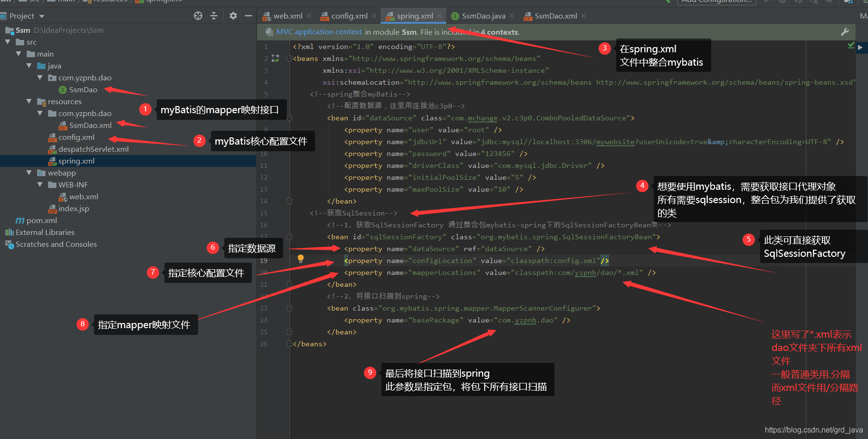Collapse the resources folder
The width and height of the screenshot is (868, 439).
tap(29, 101)
